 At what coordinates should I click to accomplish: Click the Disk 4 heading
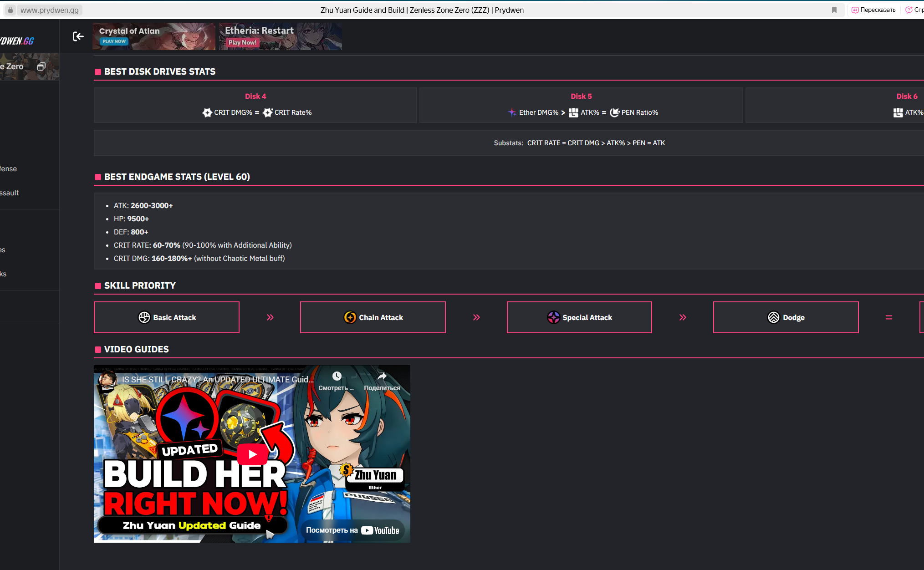(255, 96)
